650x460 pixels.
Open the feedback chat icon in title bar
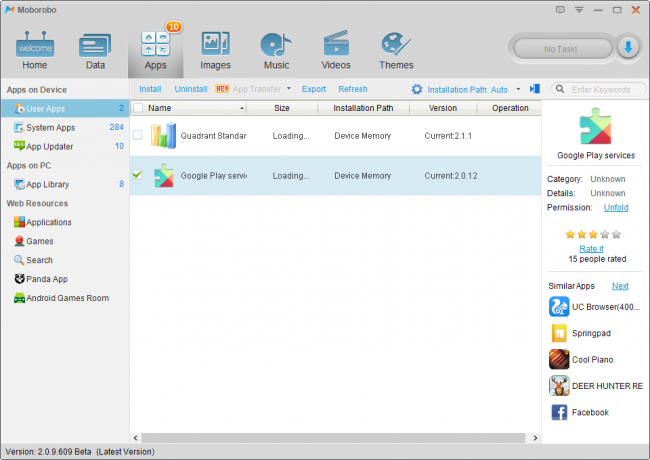click(560, 10)
